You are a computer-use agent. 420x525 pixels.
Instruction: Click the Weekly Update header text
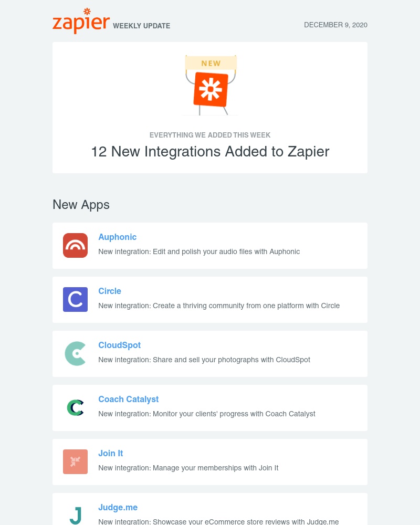click(141, 26)
